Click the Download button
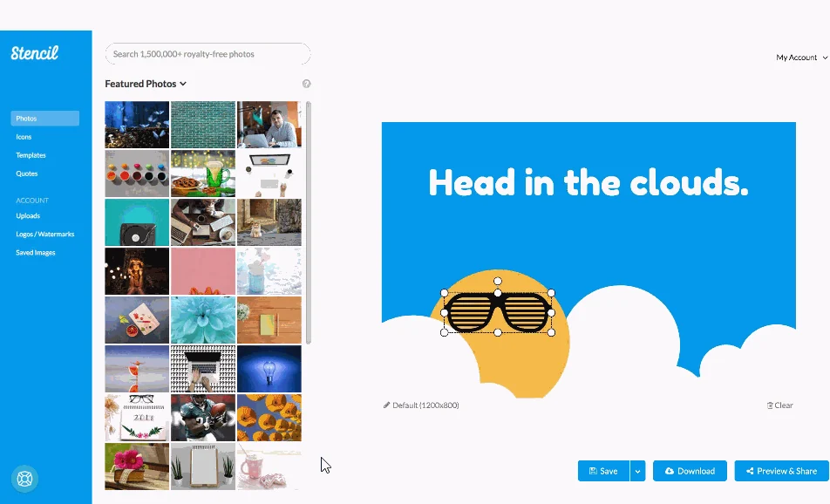The width and height of the screenshot is (830, 504). (x=690, y=471)
